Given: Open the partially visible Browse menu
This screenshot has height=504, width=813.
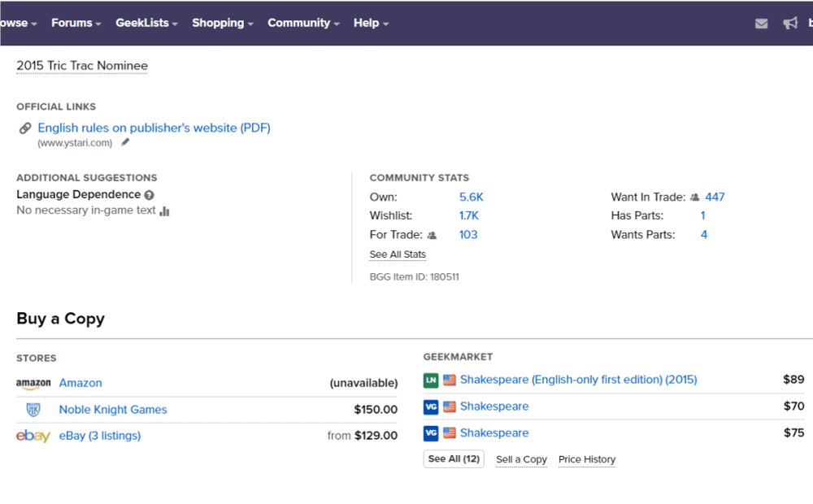Looking at the screenshot, I should [19, 23].
